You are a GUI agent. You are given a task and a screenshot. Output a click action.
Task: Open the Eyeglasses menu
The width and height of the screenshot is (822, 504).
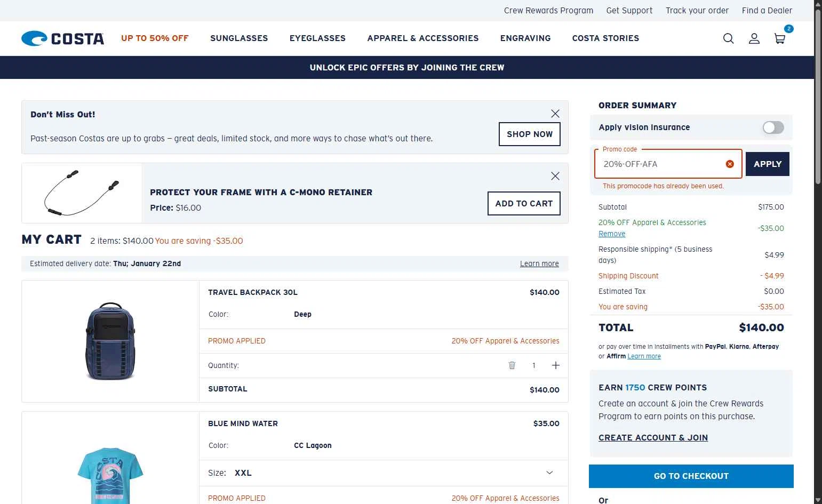coord(317,38)
